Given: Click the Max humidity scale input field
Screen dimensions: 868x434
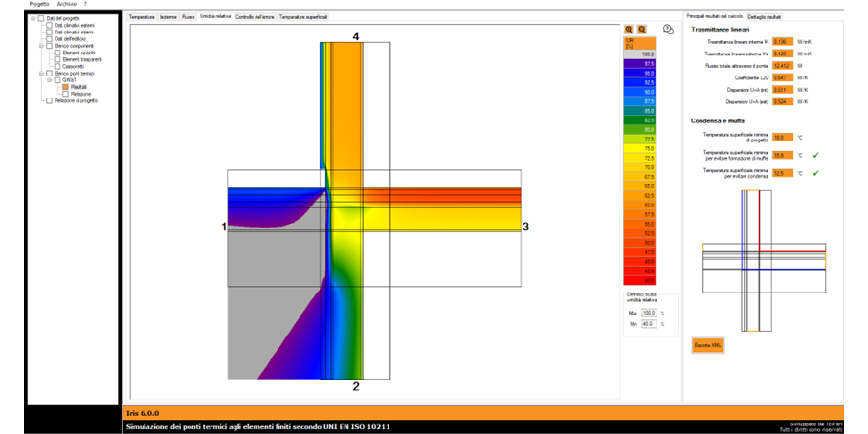Looking at the screenshot, I should (648, 313).
